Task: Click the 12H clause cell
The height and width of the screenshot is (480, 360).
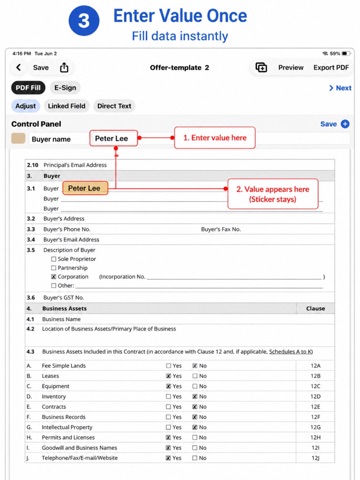Action: click(315, 437)
